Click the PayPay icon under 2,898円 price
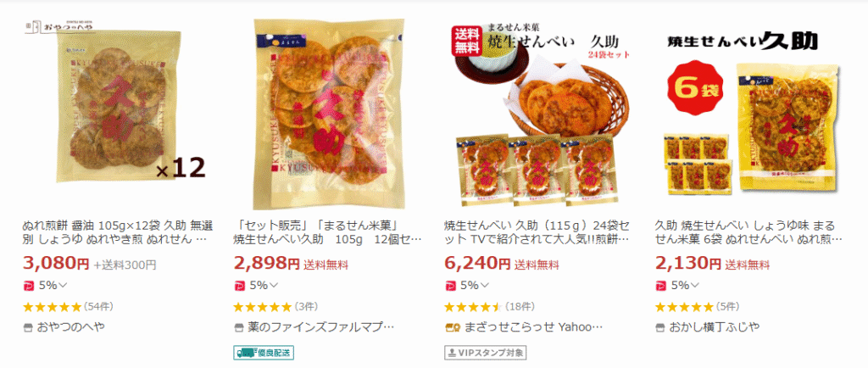This screenshot has width=868, height=368. click(x=238, y=286)
